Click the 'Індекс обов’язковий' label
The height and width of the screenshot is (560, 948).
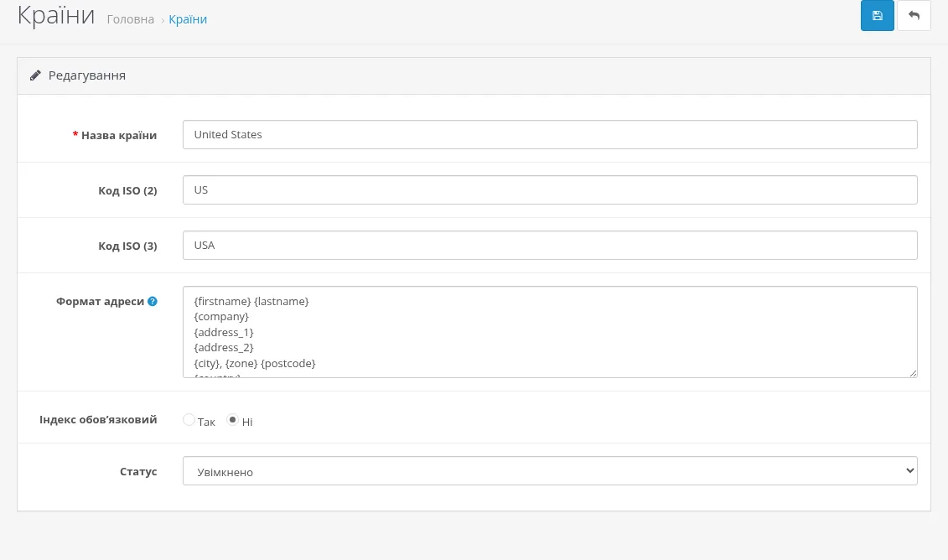(98, 420)
